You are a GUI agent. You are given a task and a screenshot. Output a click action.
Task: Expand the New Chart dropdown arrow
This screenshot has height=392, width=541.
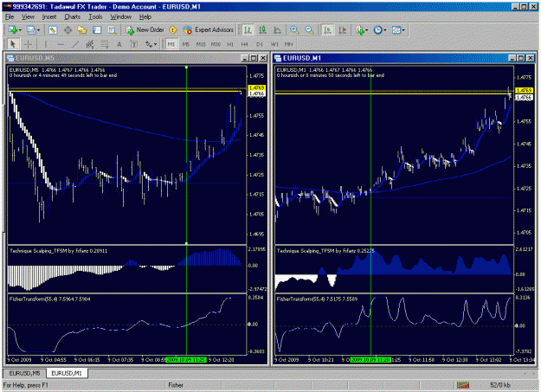[21, 30]
